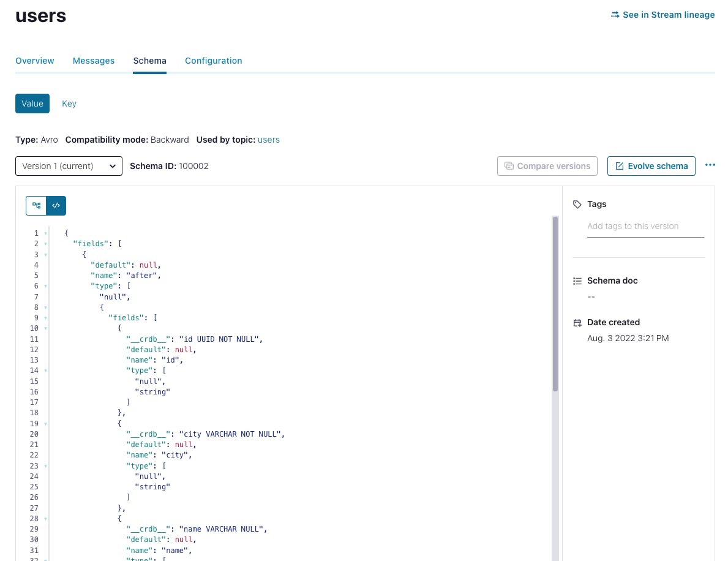Click the Stream lineage icon in the top right
This screenshot has width=728, height=561.
tap(615, 14)
